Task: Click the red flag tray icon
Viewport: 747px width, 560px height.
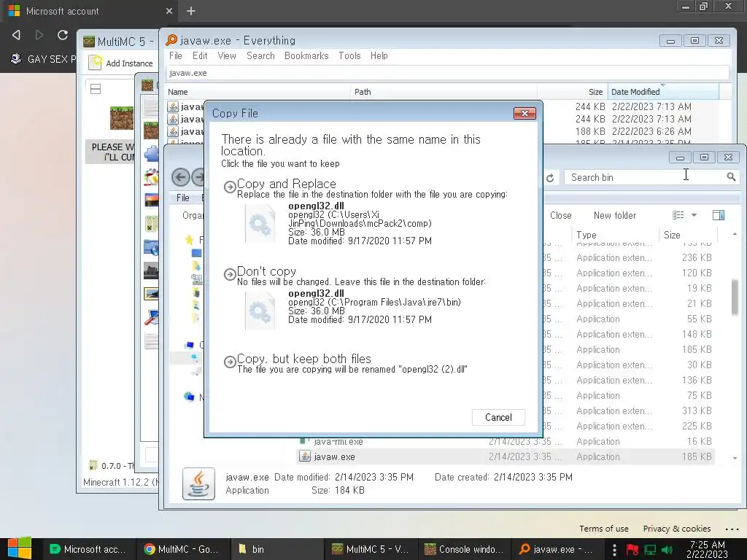Action: coord(632,550)
